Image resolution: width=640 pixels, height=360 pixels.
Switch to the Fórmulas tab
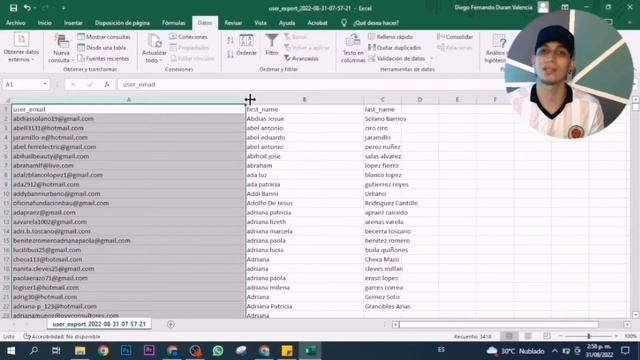click(173, 23)
